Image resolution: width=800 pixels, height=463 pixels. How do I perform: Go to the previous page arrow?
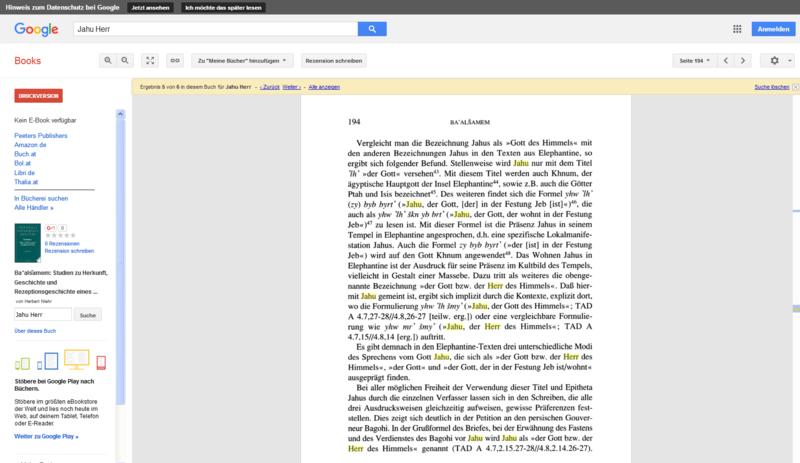[x=725, y=61]
